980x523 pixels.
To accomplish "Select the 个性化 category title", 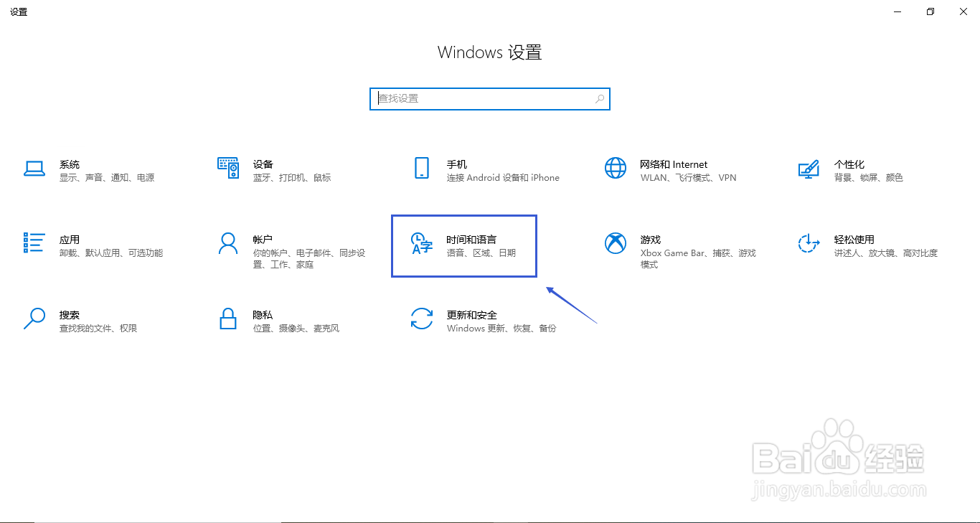I will point(849,164).
